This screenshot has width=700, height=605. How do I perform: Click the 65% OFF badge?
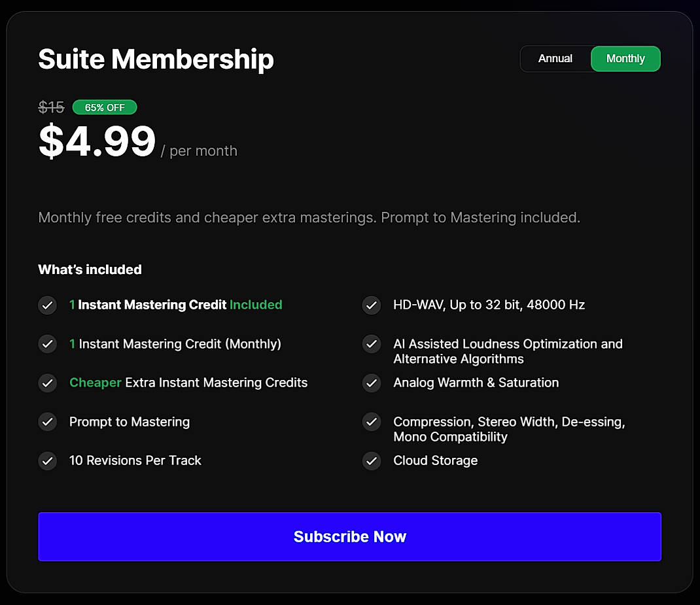[105, 107]
